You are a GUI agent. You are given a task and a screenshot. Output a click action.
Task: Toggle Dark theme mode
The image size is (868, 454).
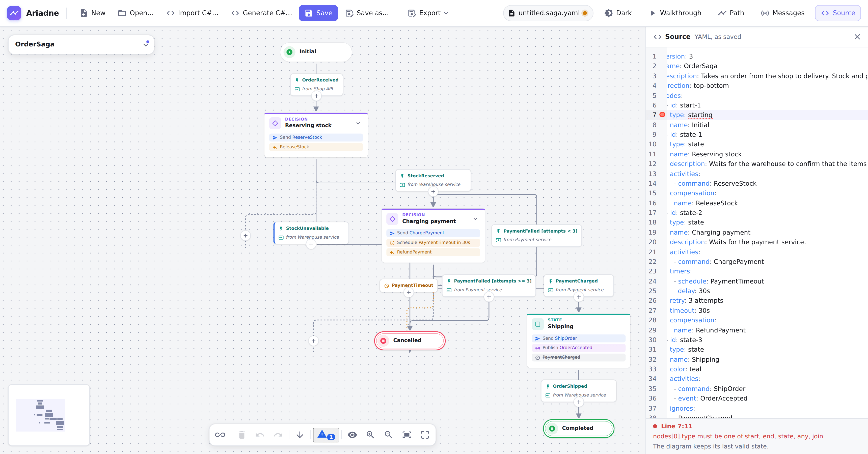point(618,13)
